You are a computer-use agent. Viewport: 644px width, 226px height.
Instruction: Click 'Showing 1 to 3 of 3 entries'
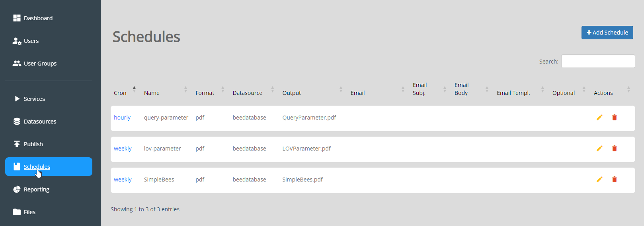click(x=145, y=209)
